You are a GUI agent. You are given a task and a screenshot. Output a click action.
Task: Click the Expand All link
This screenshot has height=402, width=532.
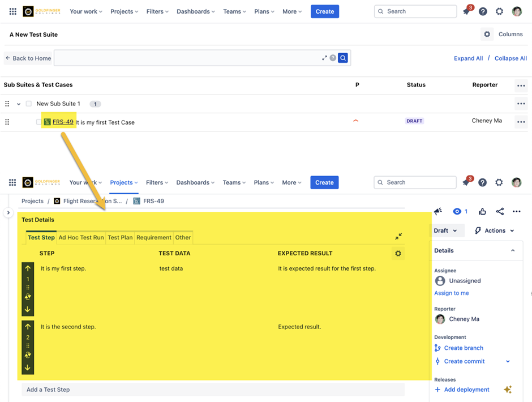coord(468,58)
